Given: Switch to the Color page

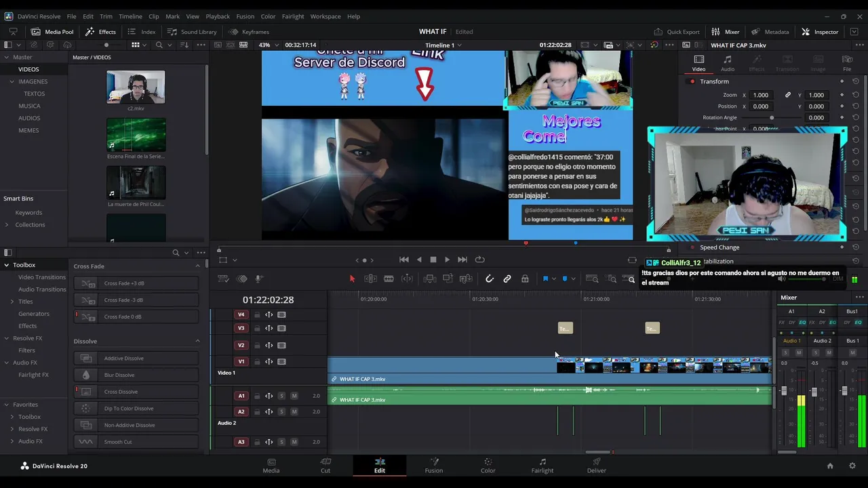Looking at the screenshot, I should pyautogui.click(x=488, y=466).
